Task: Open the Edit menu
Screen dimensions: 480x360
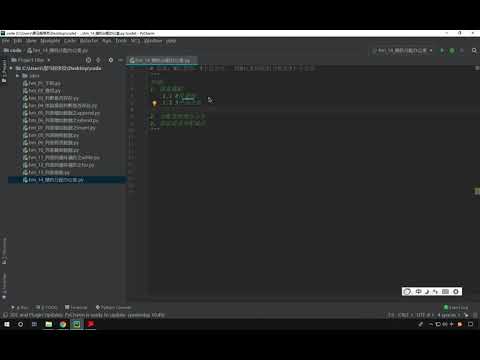Action: pyautogui.click(x=18, y=41)
